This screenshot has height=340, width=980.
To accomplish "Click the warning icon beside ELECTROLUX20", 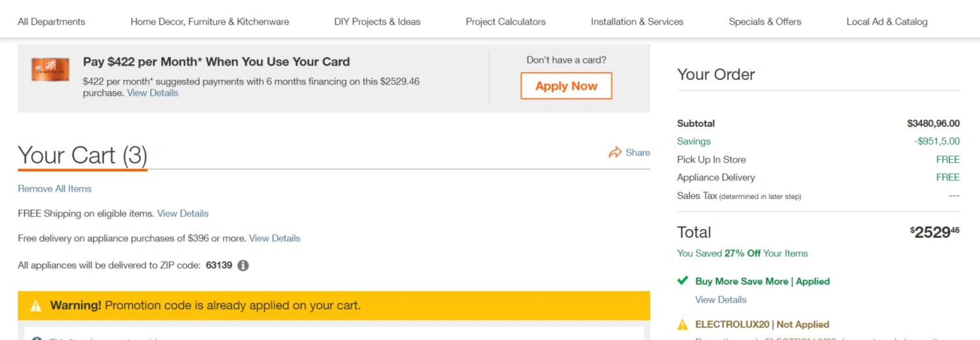I will click(683, 324).
